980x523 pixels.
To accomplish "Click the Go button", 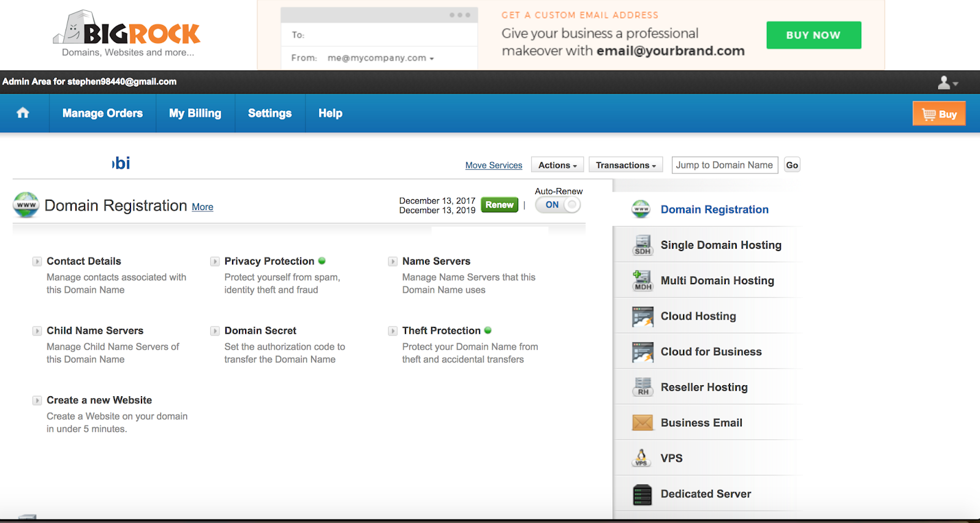I will coord(792,165).
